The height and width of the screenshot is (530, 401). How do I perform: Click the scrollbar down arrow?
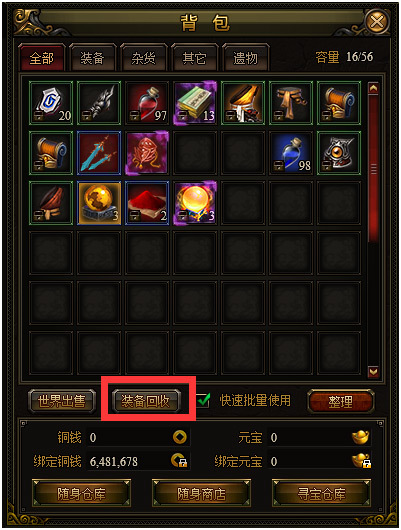[373, 372]
